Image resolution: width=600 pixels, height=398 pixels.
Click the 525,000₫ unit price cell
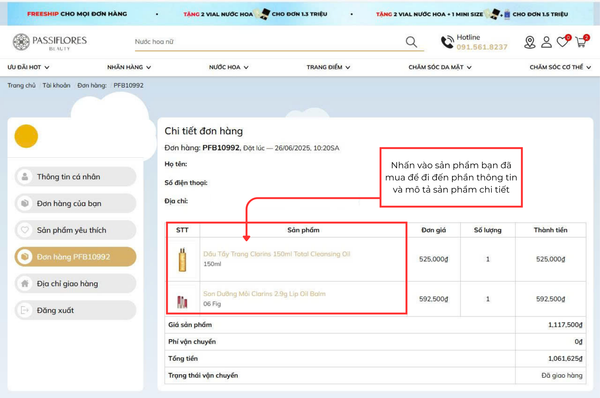coord(434,259)
